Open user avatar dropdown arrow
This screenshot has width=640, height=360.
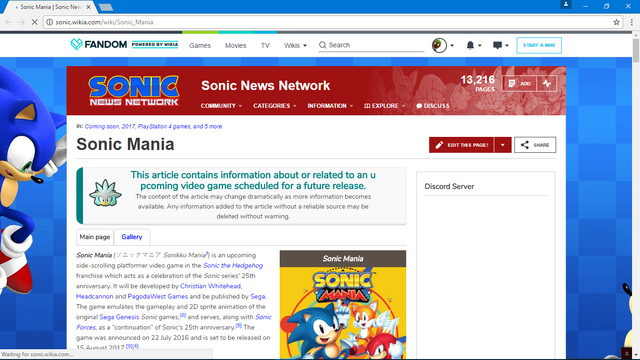[x=452, y=46]
